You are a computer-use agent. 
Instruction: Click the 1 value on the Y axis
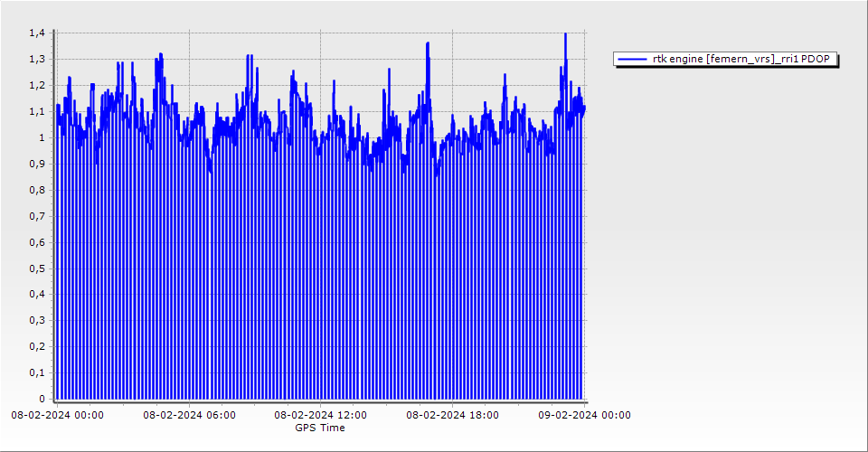click(x=41, y=138)
